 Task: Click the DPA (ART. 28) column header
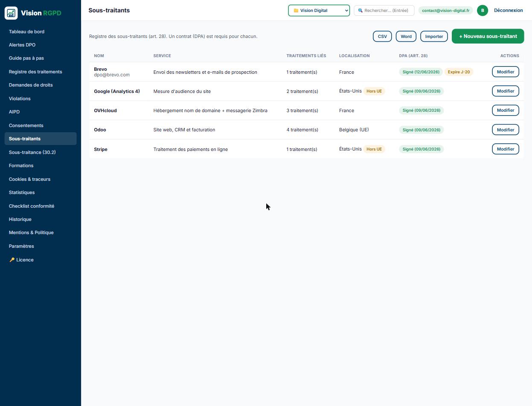coord(413,56)
